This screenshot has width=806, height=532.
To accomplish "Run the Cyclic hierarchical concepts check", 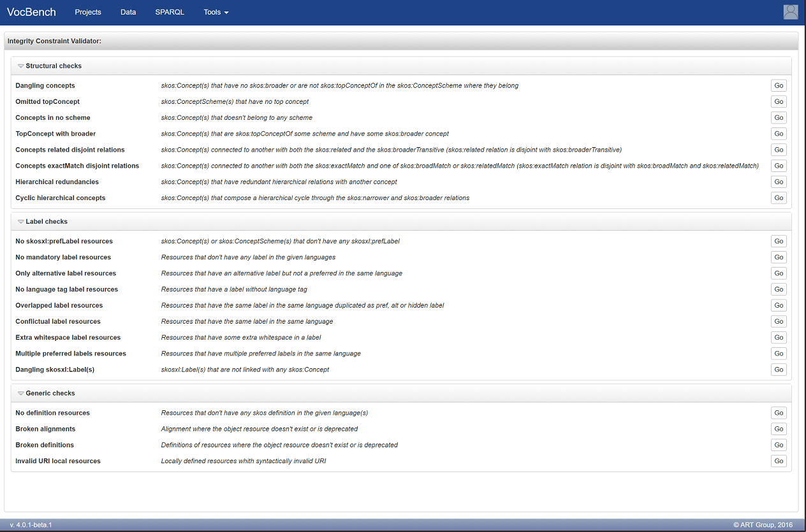I will (779, 198).
